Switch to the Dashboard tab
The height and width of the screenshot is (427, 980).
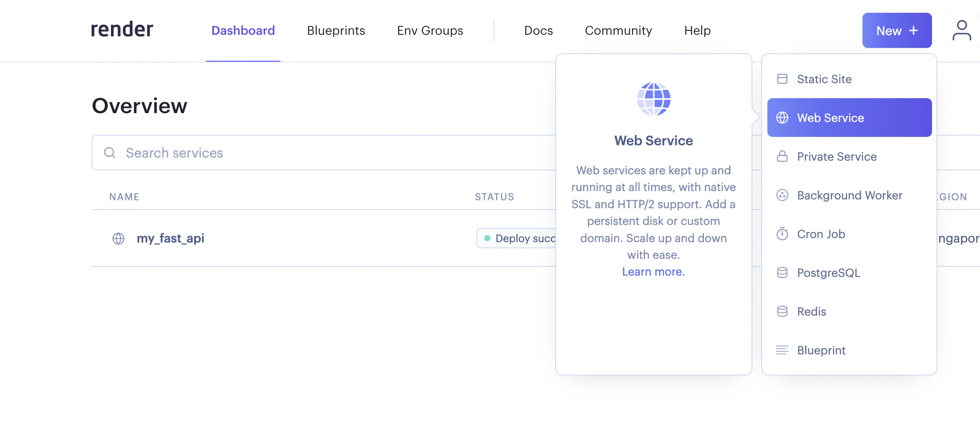coord(243,30)
